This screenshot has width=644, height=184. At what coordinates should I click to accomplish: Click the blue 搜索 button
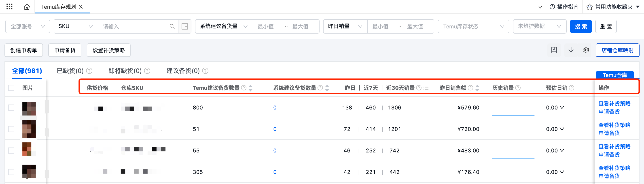pos(581,26)
